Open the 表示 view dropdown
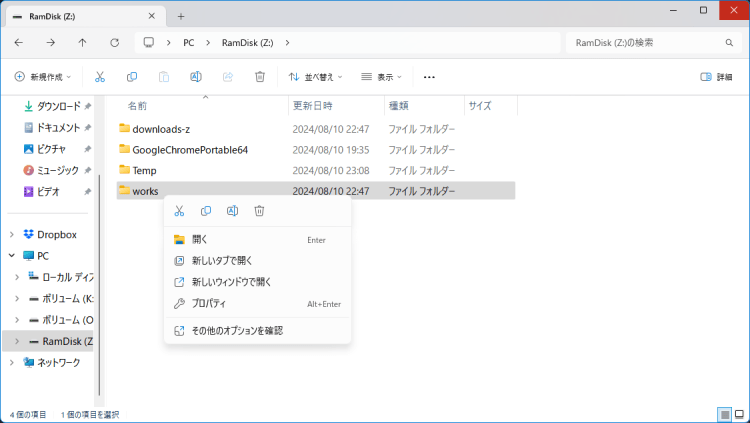The width and height of the screenshot is (750, 423). pos(381,77)
